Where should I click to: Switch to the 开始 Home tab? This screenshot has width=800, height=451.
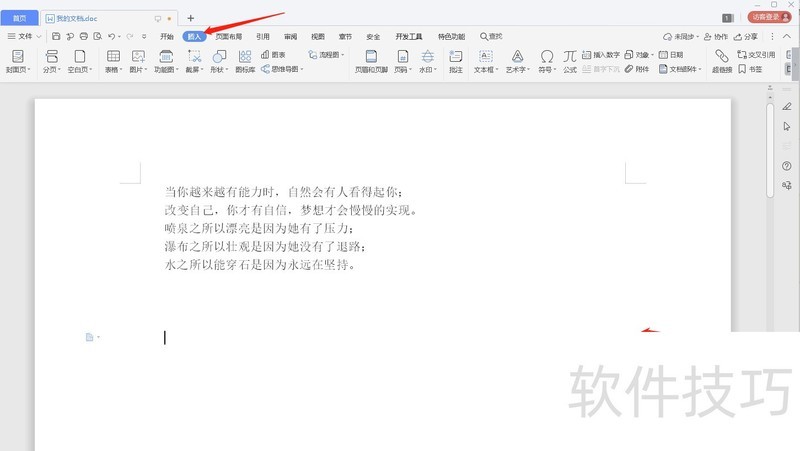tap(167, 36)
